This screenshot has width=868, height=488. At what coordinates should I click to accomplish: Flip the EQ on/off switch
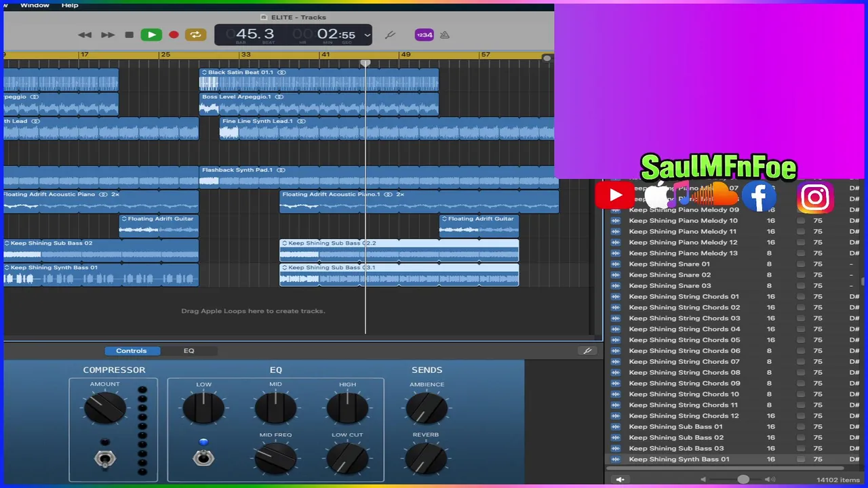203,458
